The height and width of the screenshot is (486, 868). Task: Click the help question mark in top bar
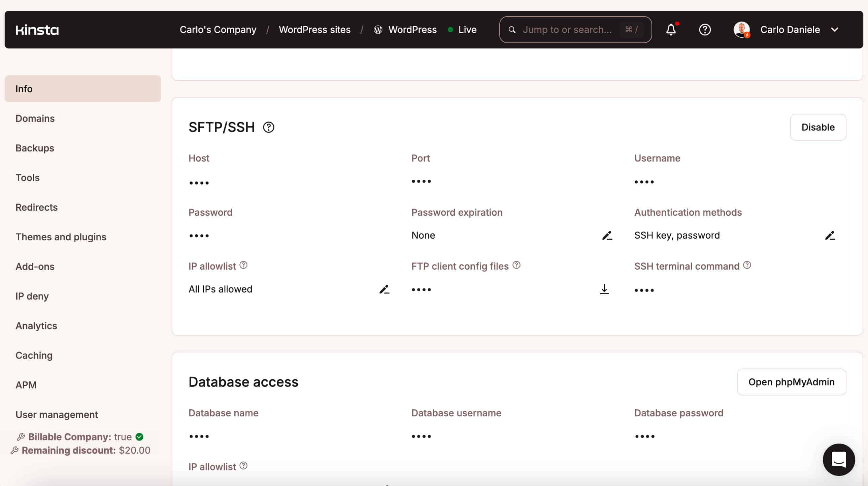(x=705, y=30)
